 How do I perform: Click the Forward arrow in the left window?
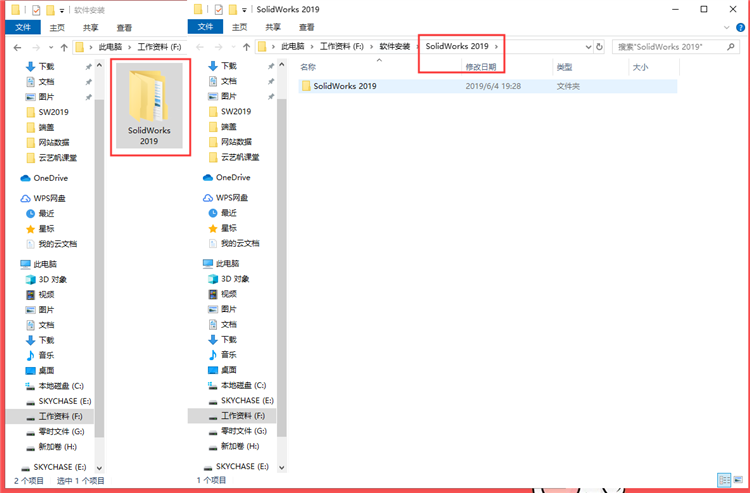(x=36, y=47)
